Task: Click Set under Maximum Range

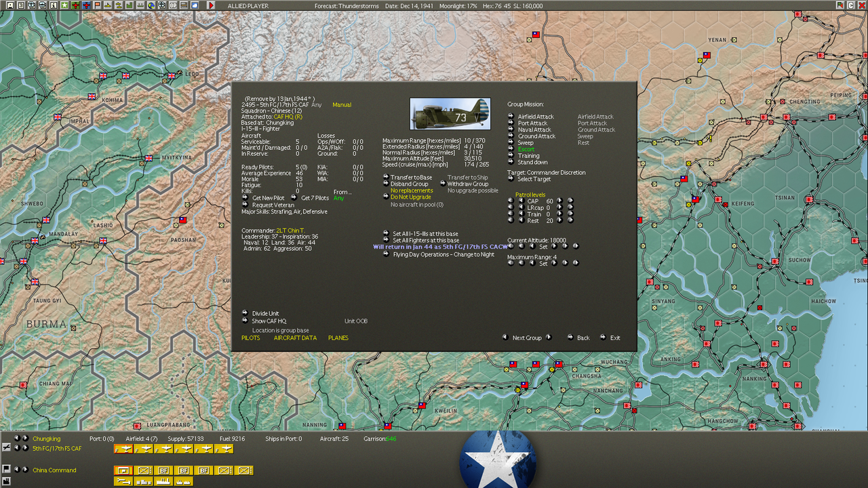Action: pos(543,264)
